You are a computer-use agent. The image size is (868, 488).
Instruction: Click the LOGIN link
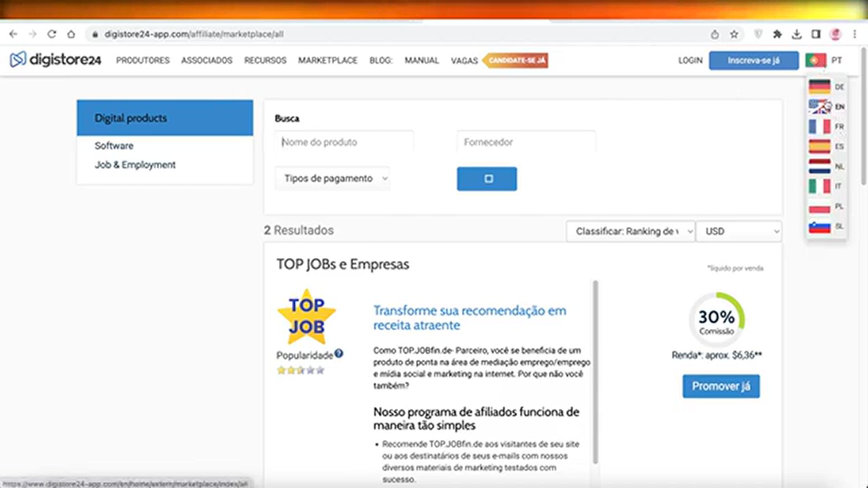pyautogui.click(x=690, y=61)
